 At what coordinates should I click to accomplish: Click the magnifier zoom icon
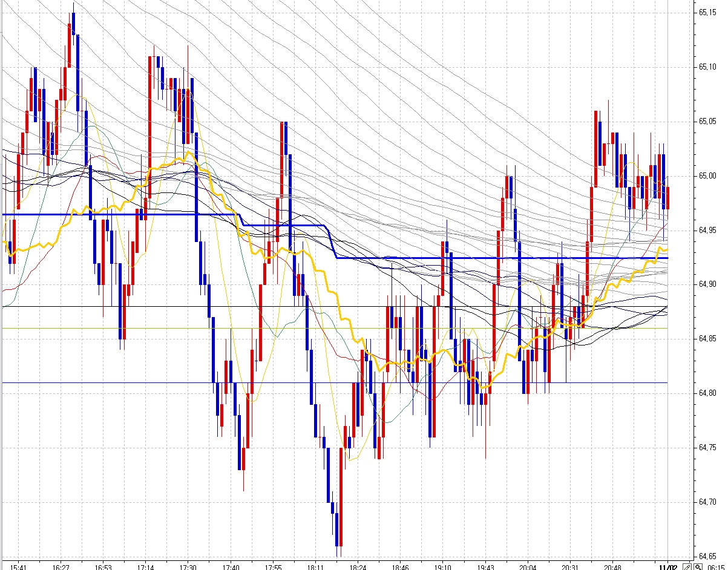point(697,567)
